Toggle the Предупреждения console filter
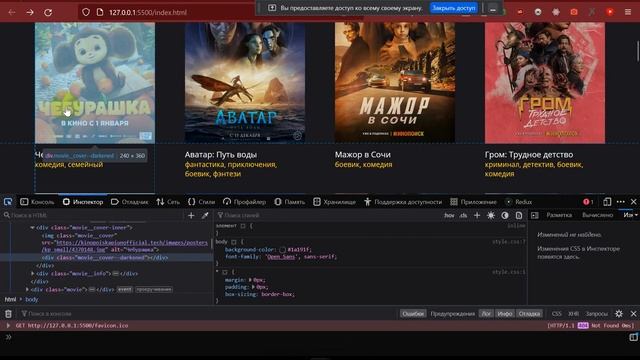 coord(452,313)
